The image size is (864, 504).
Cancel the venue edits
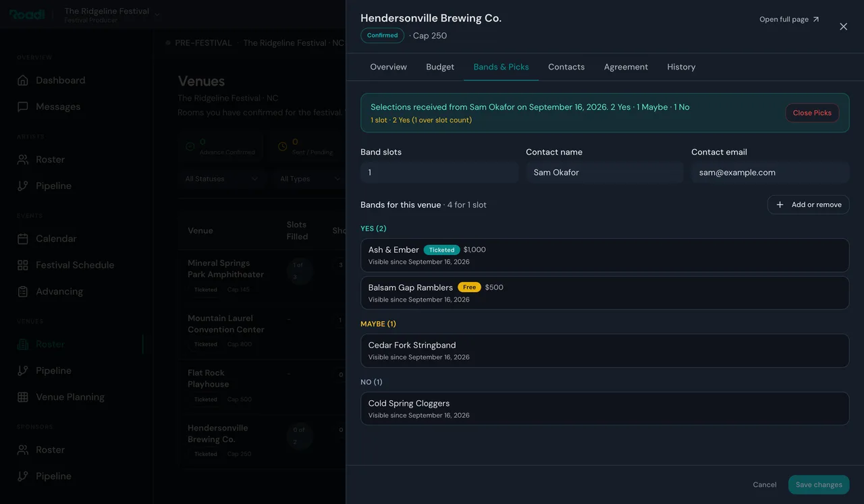pos(765,484)
